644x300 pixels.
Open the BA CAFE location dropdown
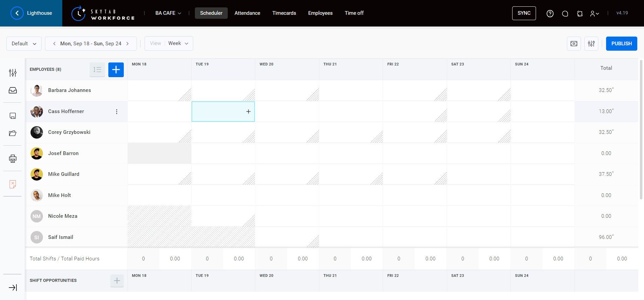[168, 13]
